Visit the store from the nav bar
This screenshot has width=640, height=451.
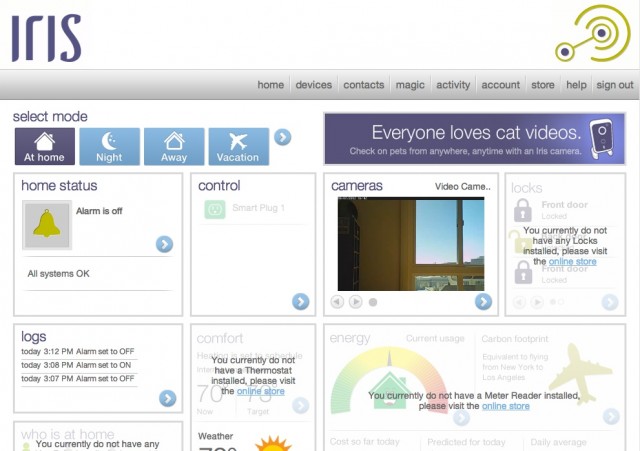pyautogui.click(x=542, y=85)
